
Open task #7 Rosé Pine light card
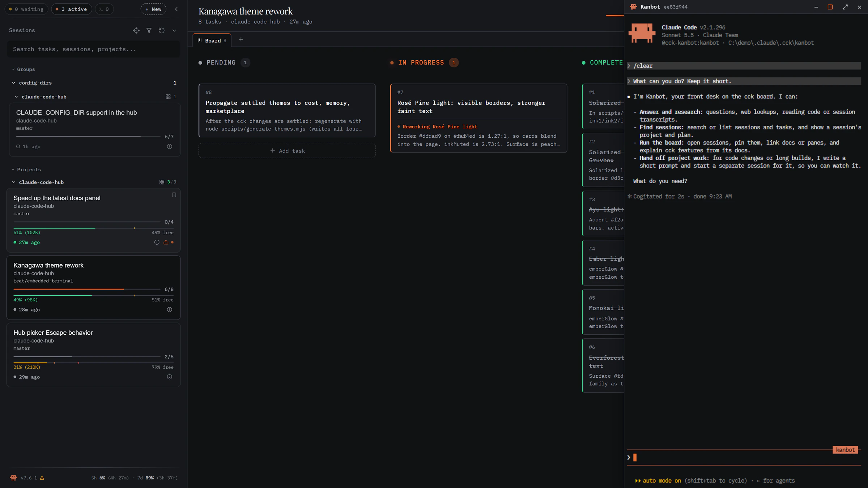tap(478, 118)
